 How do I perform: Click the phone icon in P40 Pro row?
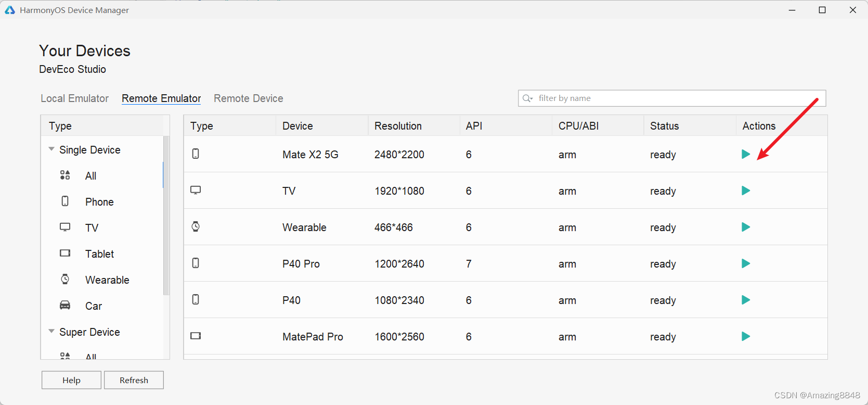click(x=196, y=263)
